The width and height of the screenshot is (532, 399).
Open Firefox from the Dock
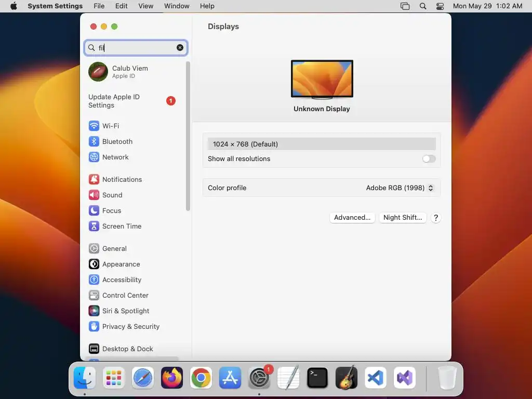[172, 378]
